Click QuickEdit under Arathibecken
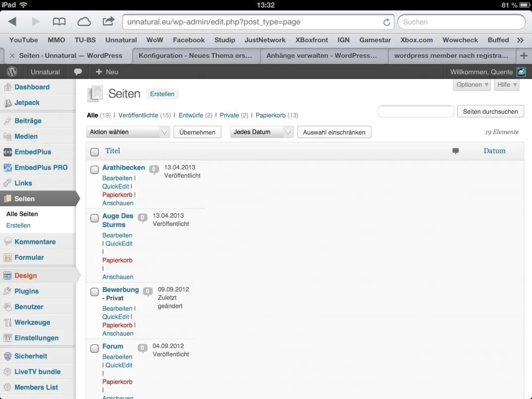Viewport: 532px width, 399px height. pos(116,186)
